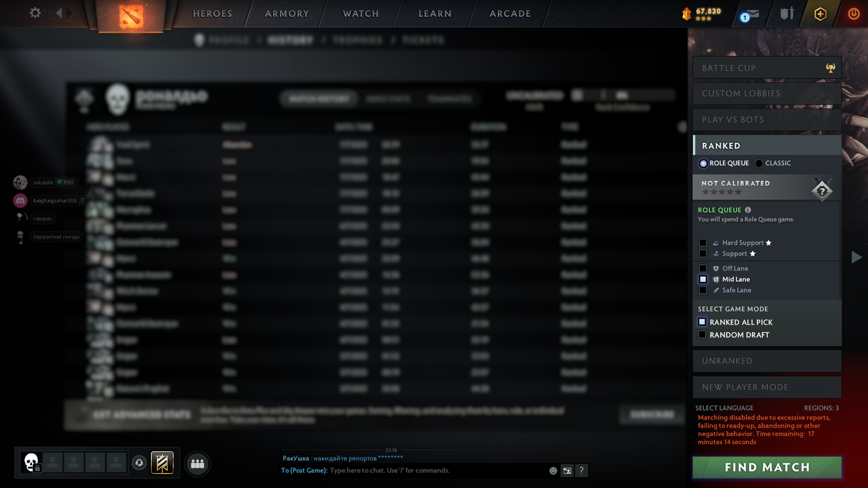Image resolution: width=868 pixels, height=488 pixels.
Task: Click the unknown rank medal badge
Action: click(x=822, y=190)
